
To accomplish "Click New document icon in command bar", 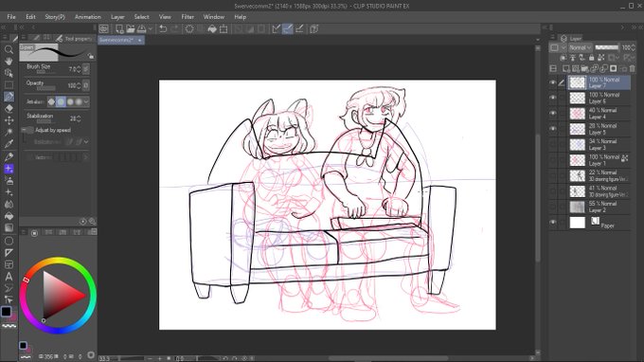I will 119,28.
